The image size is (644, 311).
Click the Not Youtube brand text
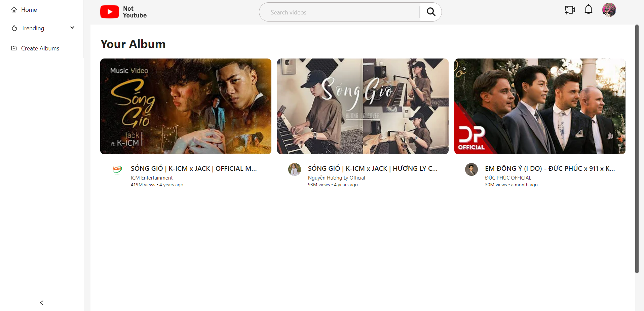[135, 12]
